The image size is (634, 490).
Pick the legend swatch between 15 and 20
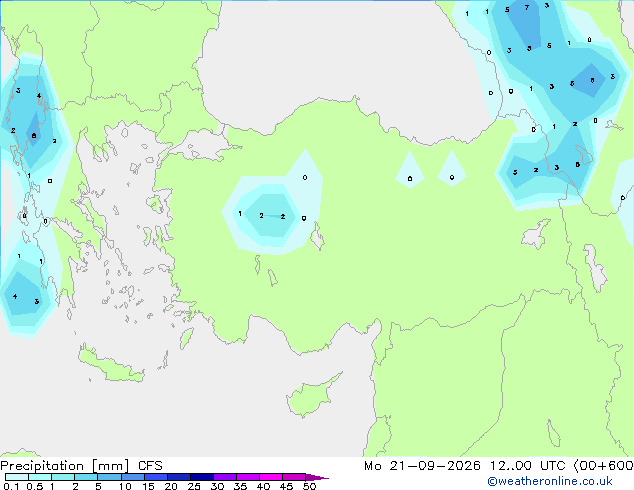(x=155, y=477)
